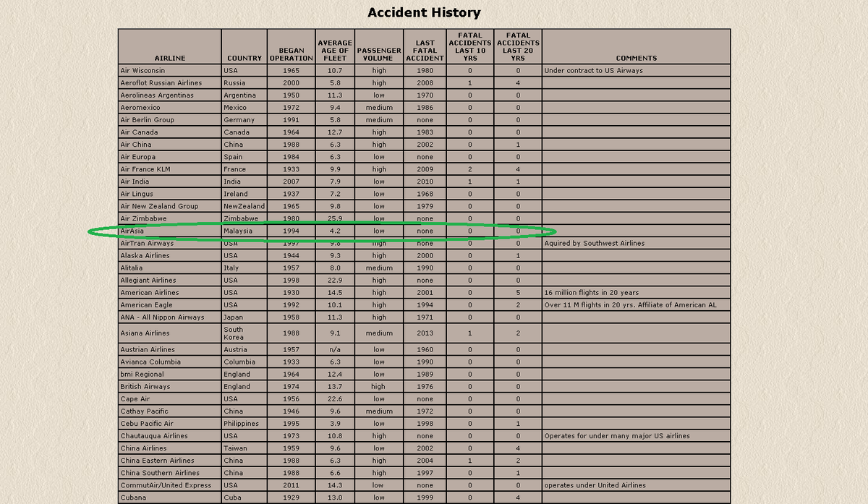Select the South Korea country cell
This screenshot has width=868, height=504.
[244, 333]
